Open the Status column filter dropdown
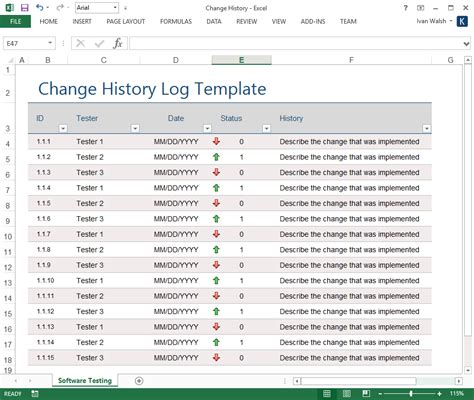This screenshot has width=474, height=400. (266, 128)
